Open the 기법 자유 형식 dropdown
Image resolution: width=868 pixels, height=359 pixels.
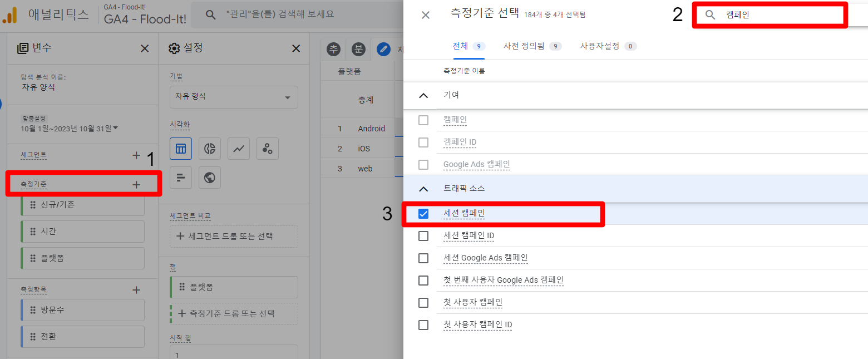point(234,97)
